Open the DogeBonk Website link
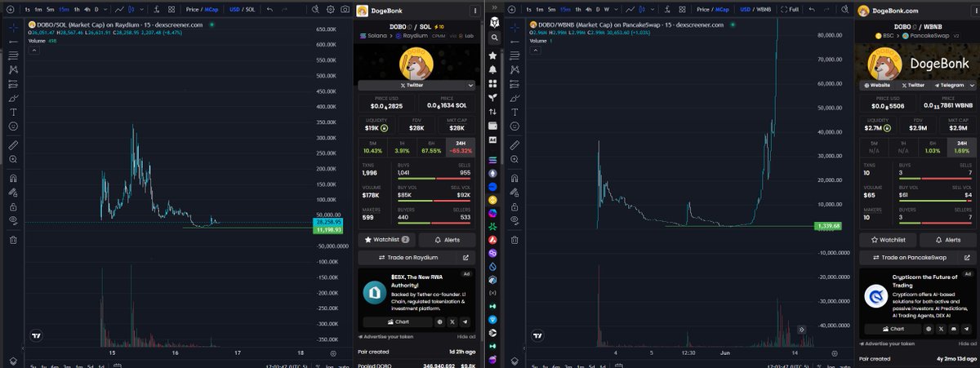The image size is (980, 368). tap(876, 85)
